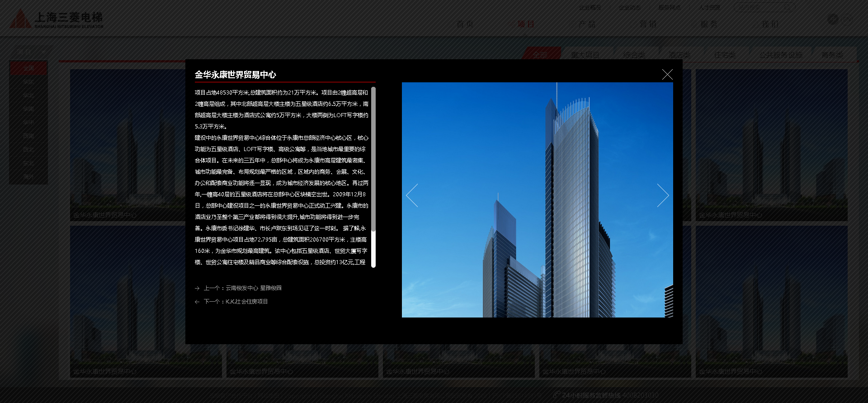Advance to next building image with right arrow
The height and width of the screenshot is (403, 868).
pos(663,195)
